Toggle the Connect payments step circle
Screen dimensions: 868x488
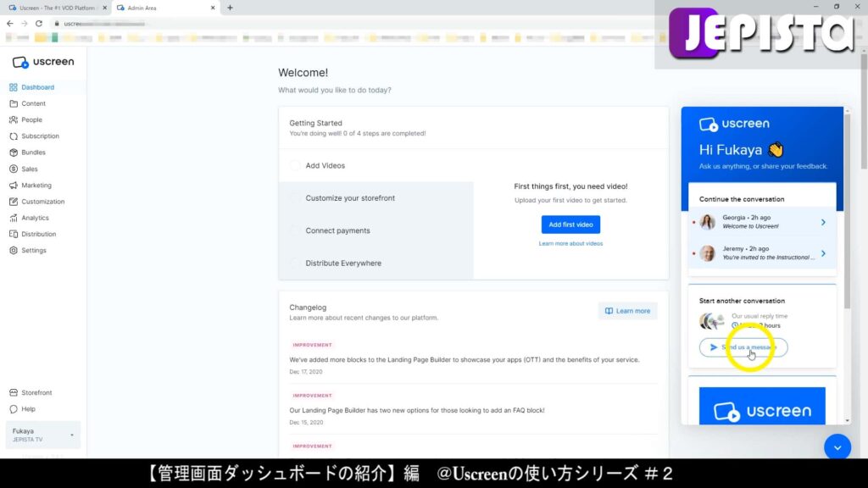pyautogui.click(x=295, y=230)
